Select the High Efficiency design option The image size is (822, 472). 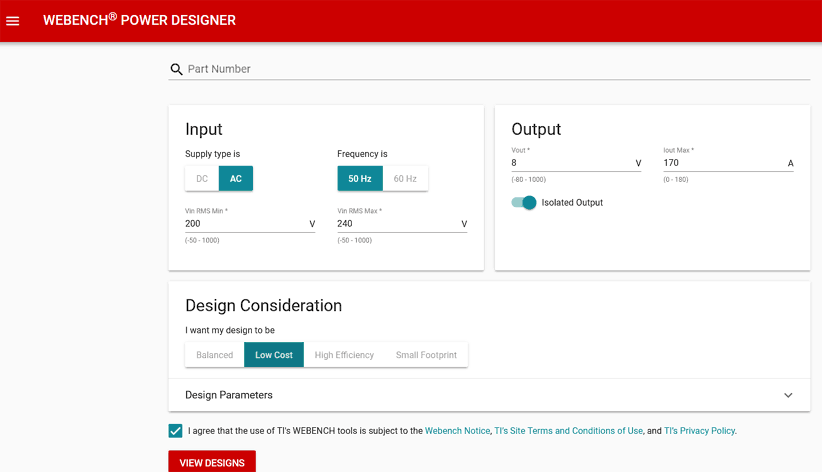point(344,355)
